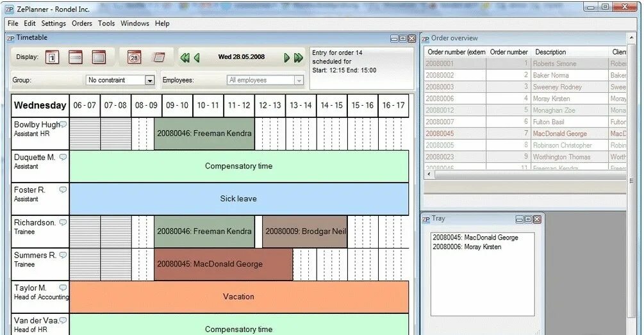This screenshot has width=644, height=335.
Task: Go to previous day arrow
Action: [197, 58]
